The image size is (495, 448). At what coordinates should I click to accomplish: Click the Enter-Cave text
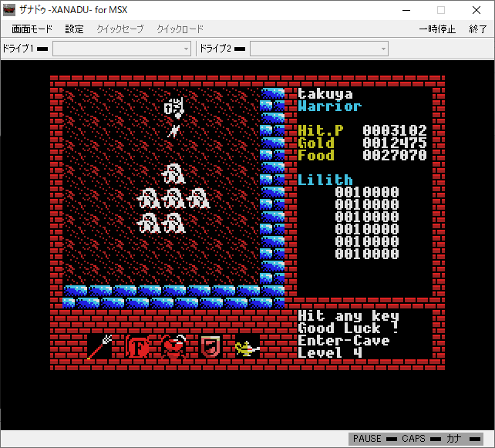pyautogui.click(x=344, y=341)
